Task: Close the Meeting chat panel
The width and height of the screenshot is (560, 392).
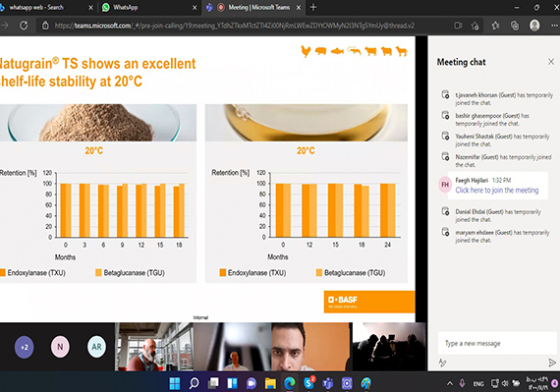Action: click(x=551, y=62)
